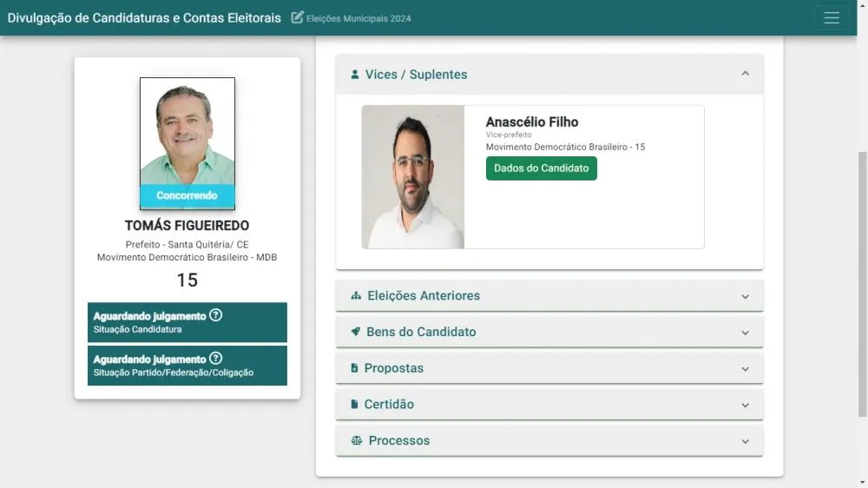Click the edit icon beside Eleições Municipais 2024

(x=298, y=17)
